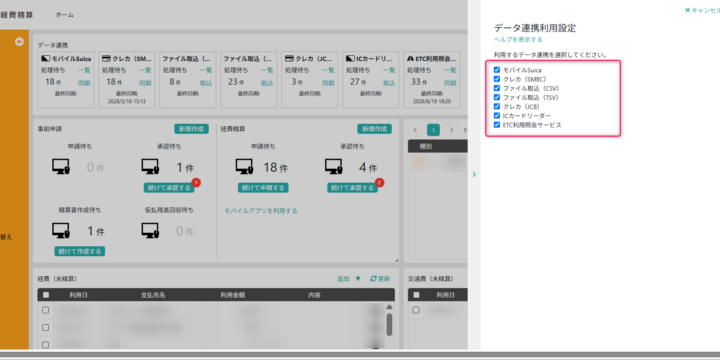The image size is (720, 360).
Task: Click the refresh icon beside 更新
Action: [x=373, y=279]
